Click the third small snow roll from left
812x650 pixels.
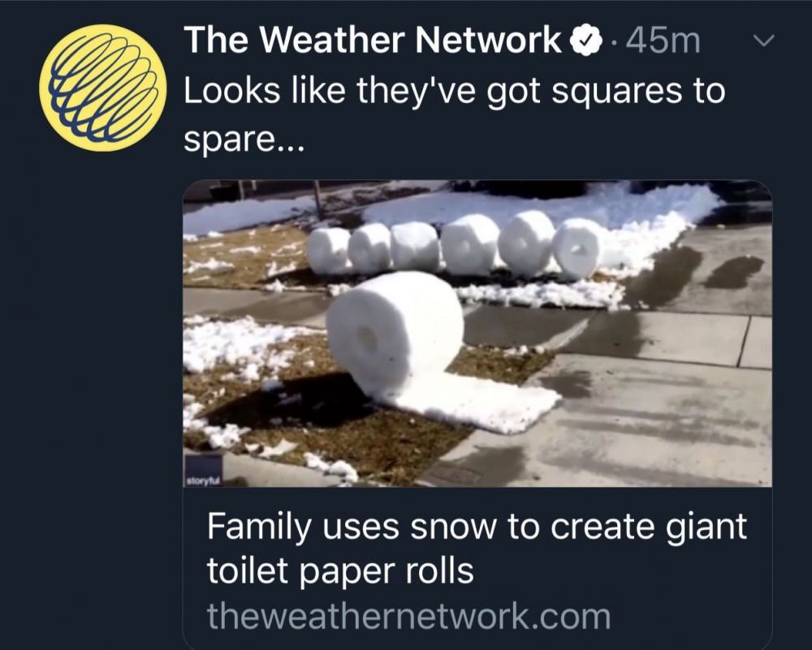click(414, 245)
